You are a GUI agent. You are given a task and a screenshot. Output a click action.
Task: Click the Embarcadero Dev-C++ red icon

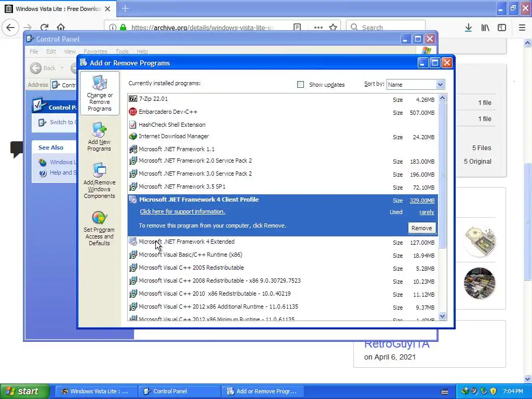point(133,112)
